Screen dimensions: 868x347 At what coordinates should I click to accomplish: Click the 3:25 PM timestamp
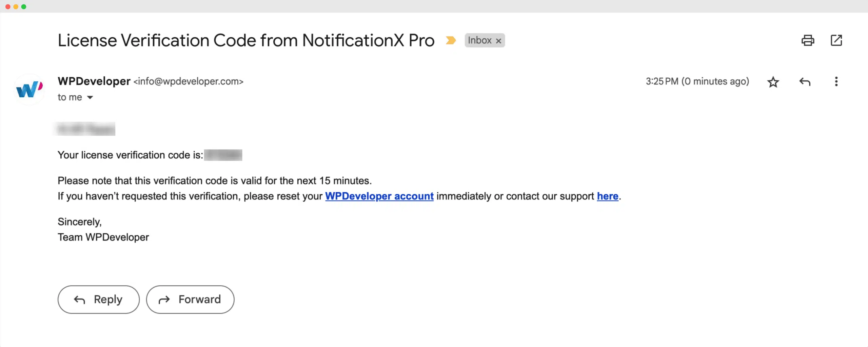pyautogui.click(x=697, y=81)
